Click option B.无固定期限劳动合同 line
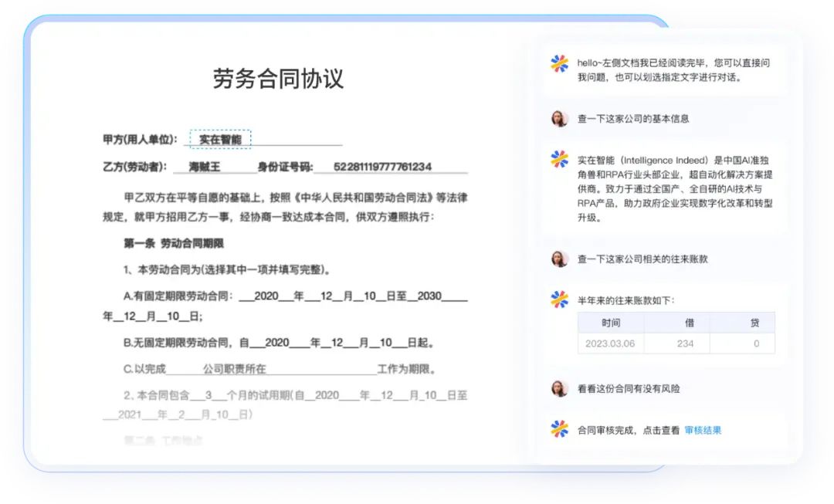The height and width of the screenshot is (504, 834). click(x=279, y=343)
